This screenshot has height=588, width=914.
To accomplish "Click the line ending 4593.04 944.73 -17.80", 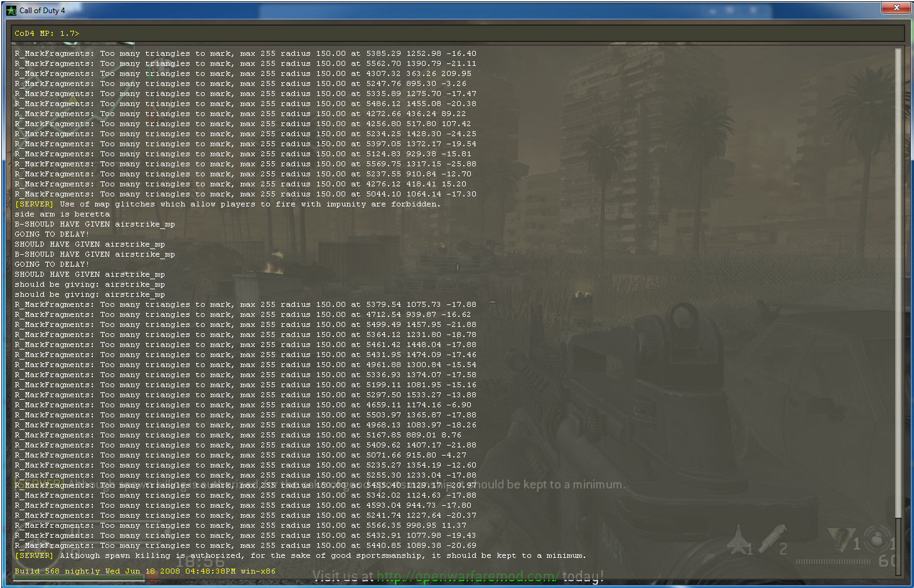I will coord(243,505).
